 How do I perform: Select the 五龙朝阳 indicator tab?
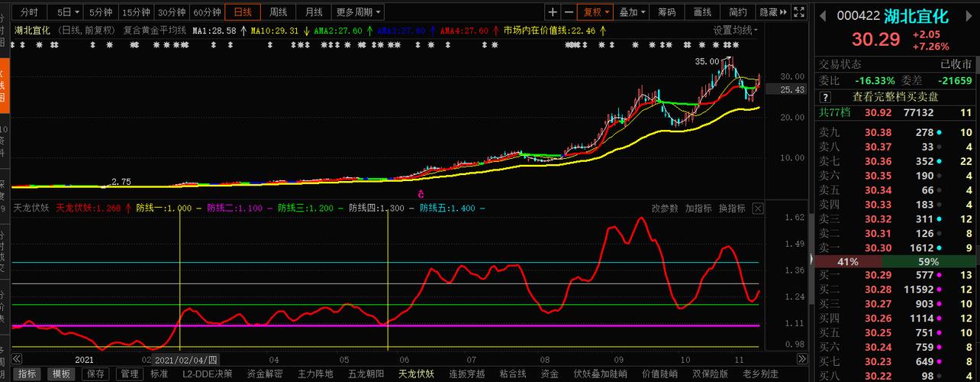tap(366, 374)
